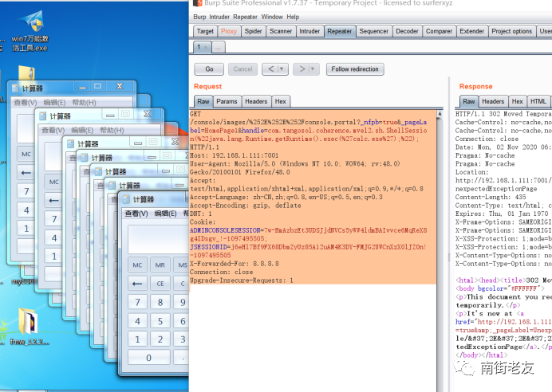Open the Intruder menu in menu bar
This screenshot has height=392, width=552.
(219, 17)
